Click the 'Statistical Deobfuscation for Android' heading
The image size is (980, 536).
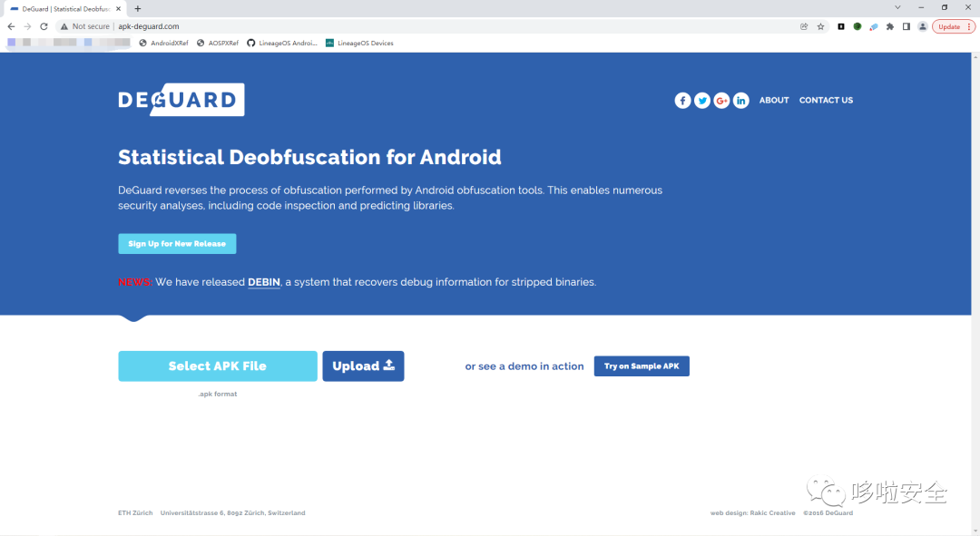[x=309, y=157]
